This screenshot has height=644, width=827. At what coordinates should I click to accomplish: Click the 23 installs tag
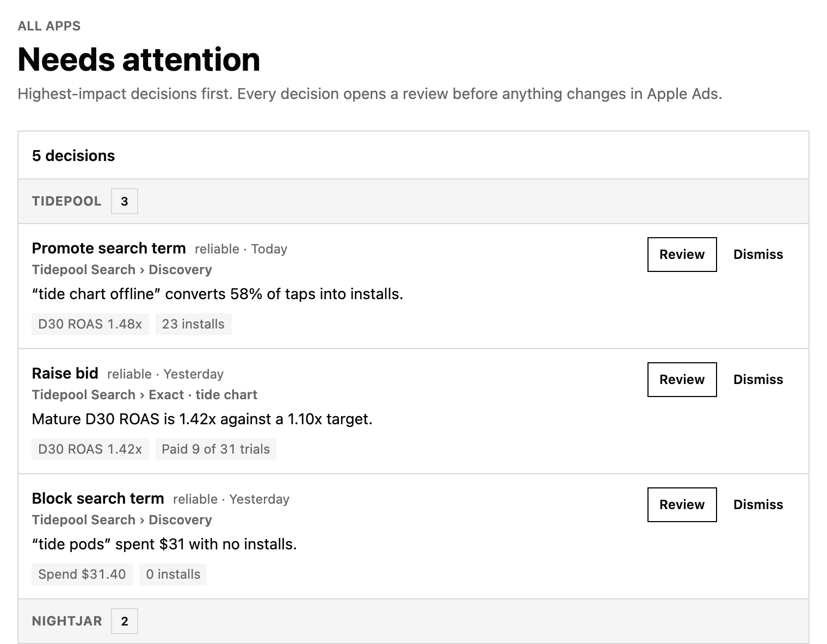click(193, 324)
